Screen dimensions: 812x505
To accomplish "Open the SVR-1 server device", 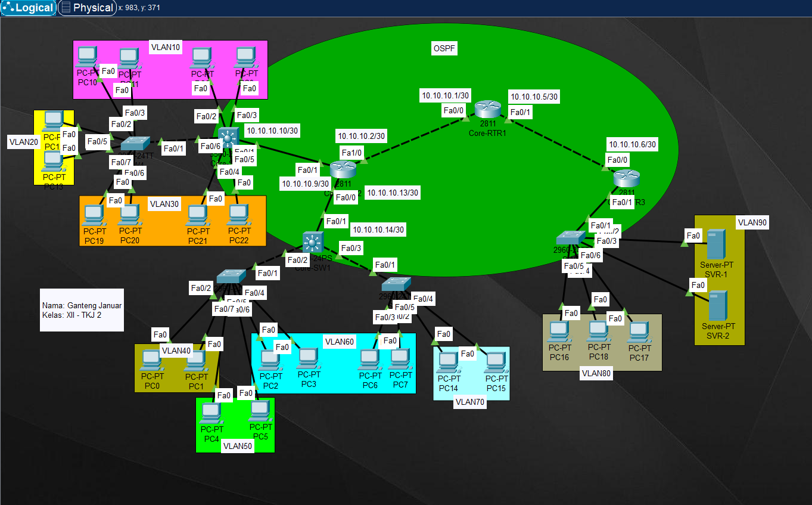I will (x=715, y=244).
